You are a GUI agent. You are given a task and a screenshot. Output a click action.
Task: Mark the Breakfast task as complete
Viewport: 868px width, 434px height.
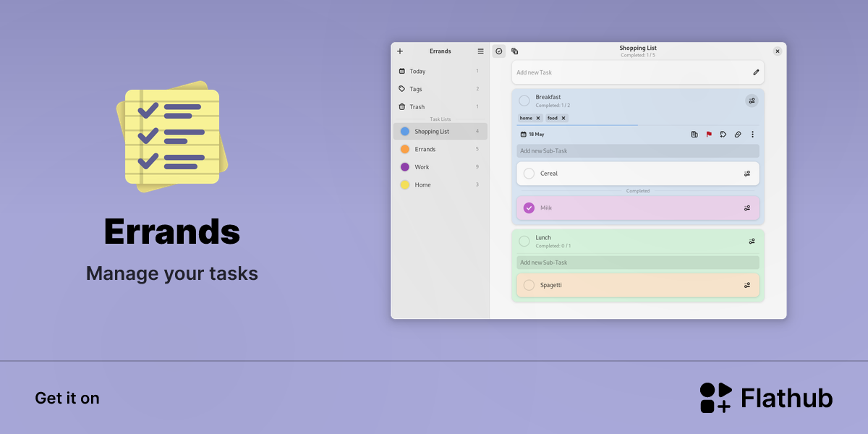524,101
